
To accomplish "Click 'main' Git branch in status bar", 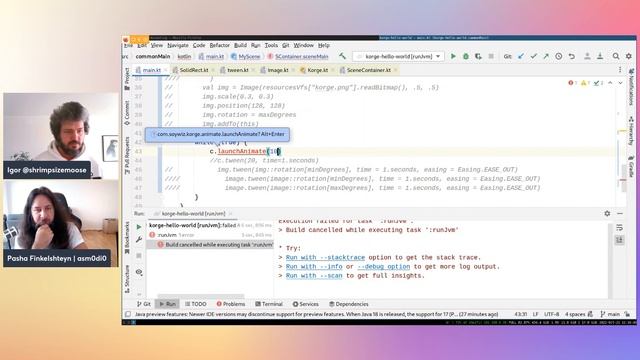I will click(610, 314).
